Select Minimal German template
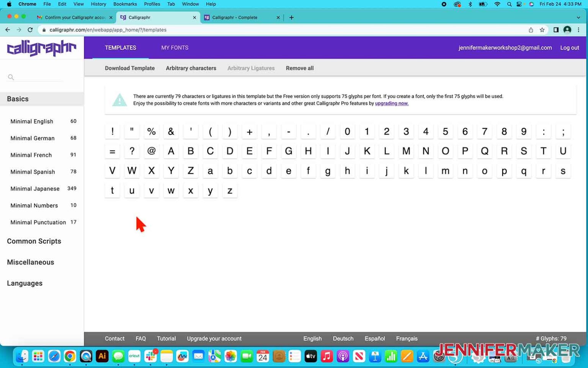588x368 pixels. coord(43,138)
